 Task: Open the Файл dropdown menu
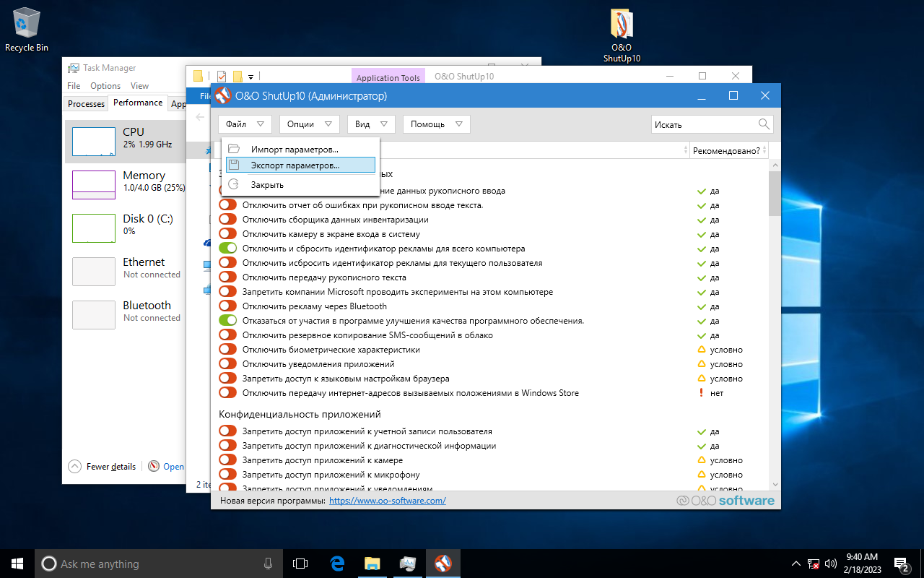pyautogui.click(x=245, y=124)
